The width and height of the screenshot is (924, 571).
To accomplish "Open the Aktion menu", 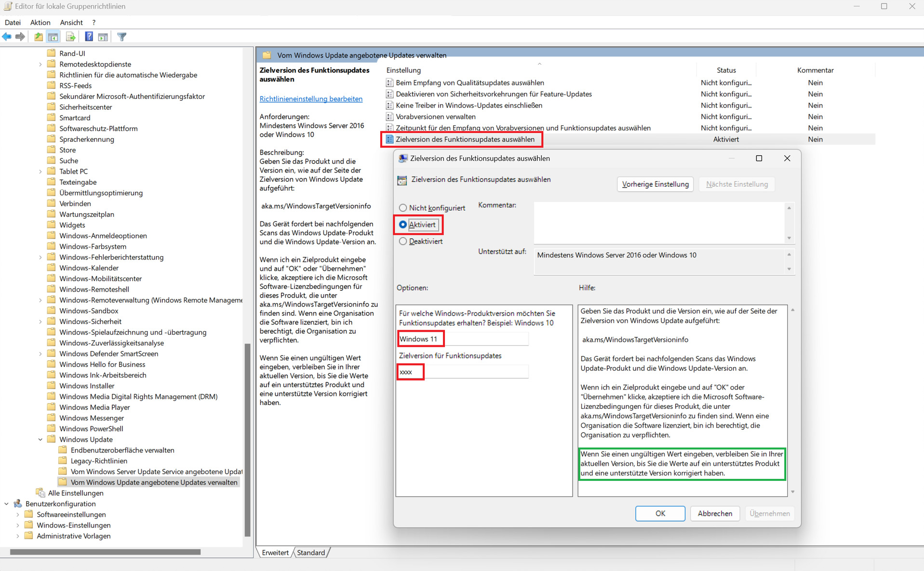I will [40, 23].
